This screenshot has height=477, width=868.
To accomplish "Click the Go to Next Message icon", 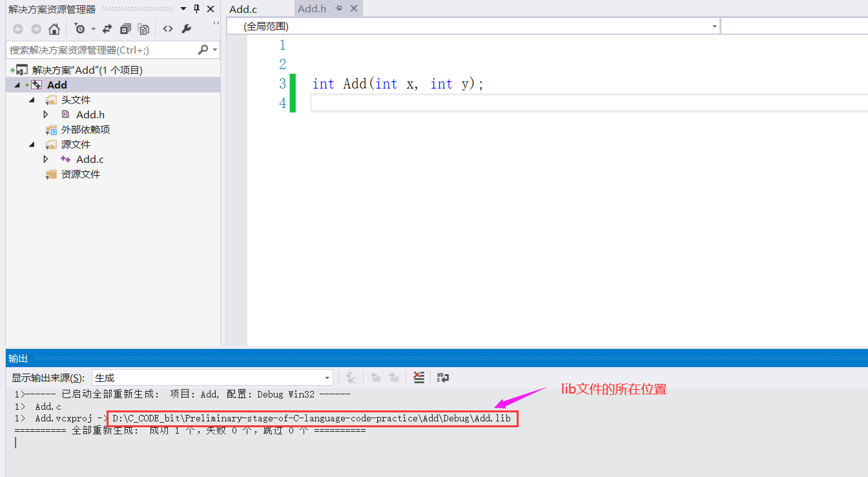I will (394, 377).
